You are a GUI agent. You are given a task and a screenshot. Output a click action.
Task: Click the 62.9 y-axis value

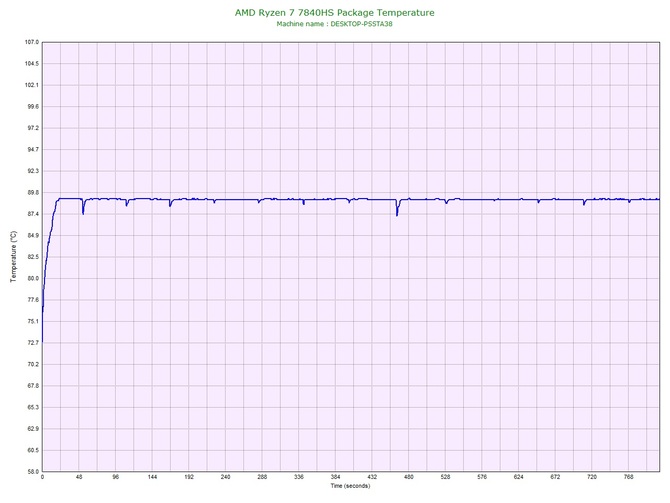click(33, 429)
